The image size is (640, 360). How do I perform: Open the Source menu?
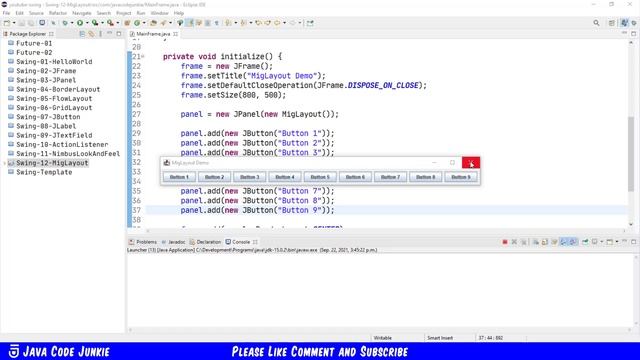pos(36,13)
